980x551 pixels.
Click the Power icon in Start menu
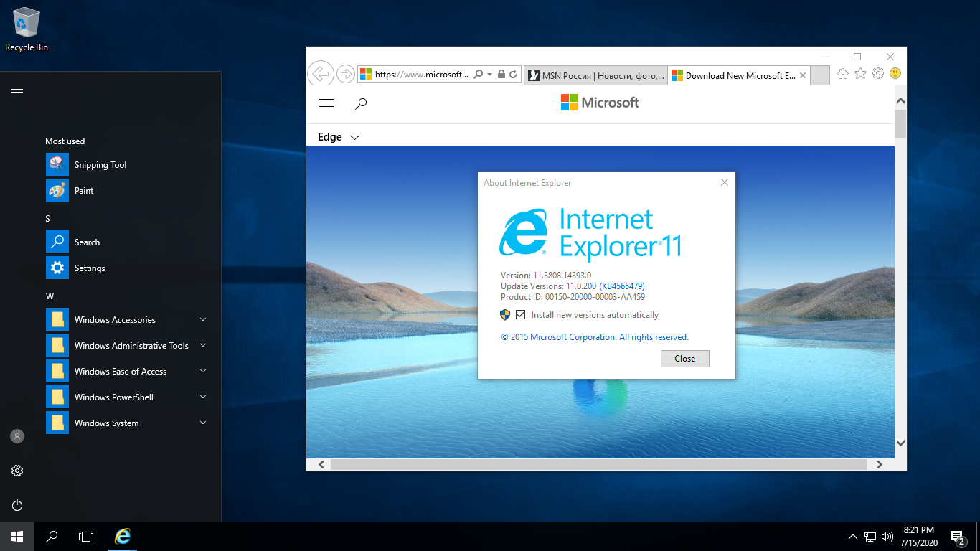coord(17,505)
